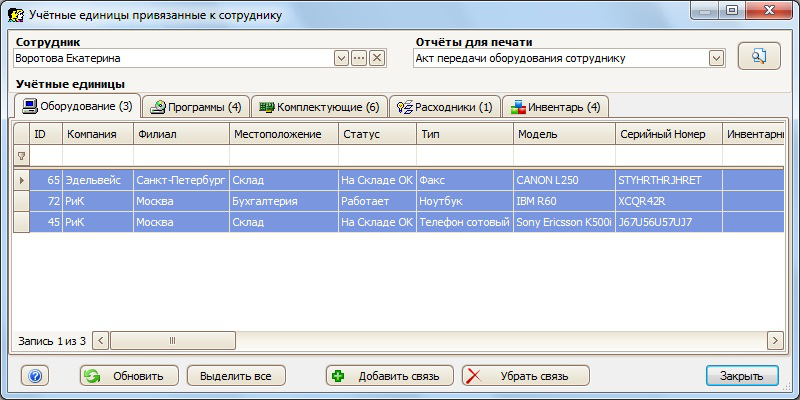The height and width of the screenshot is (400, 800).
Task: Click the row selector for ID 45
Action: click(x=21, y=222)
